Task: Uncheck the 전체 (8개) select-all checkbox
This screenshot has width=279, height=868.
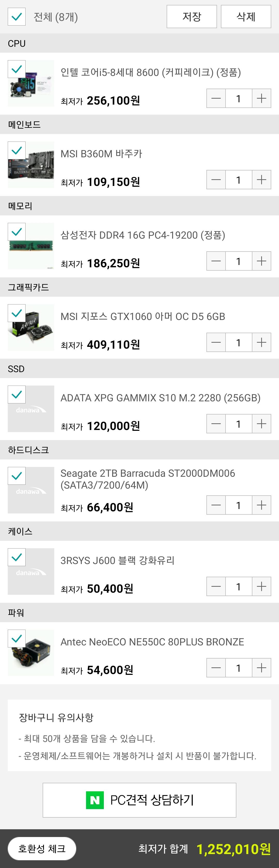Action: tap(17, 17)
